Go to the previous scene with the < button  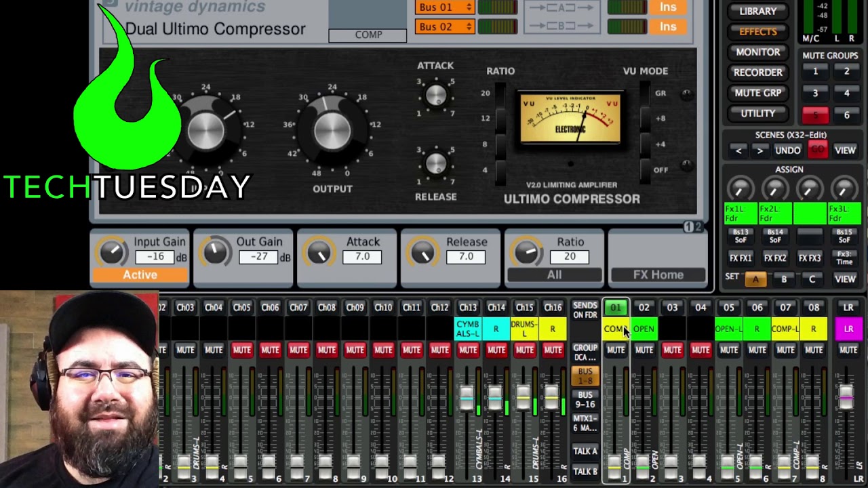click(739, 150)
